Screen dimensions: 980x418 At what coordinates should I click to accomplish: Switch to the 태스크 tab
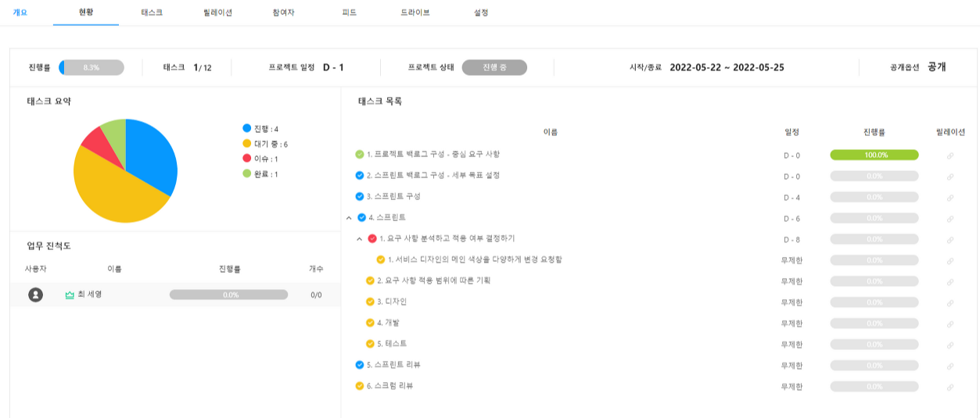(152, 13)
